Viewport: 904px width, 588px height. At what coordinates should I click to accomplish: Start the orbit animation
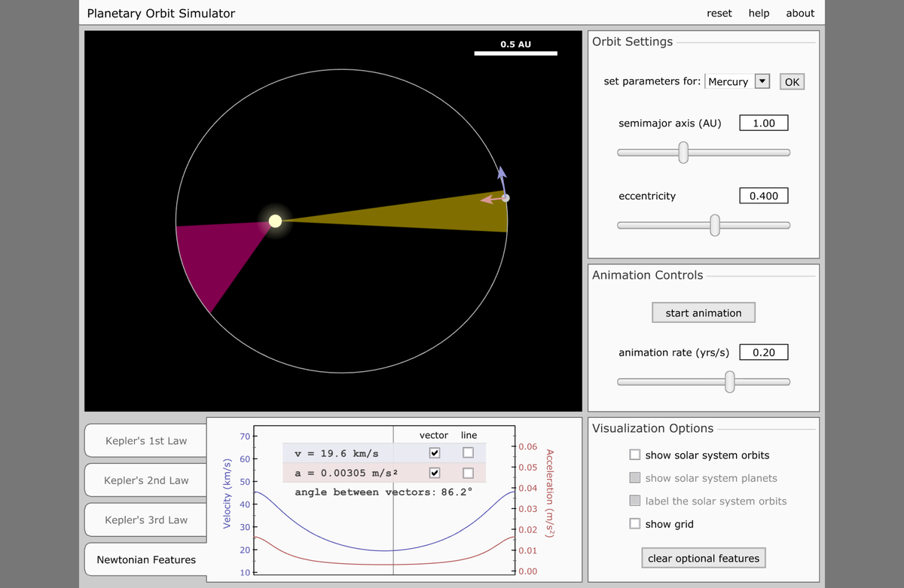coord(703,312)
